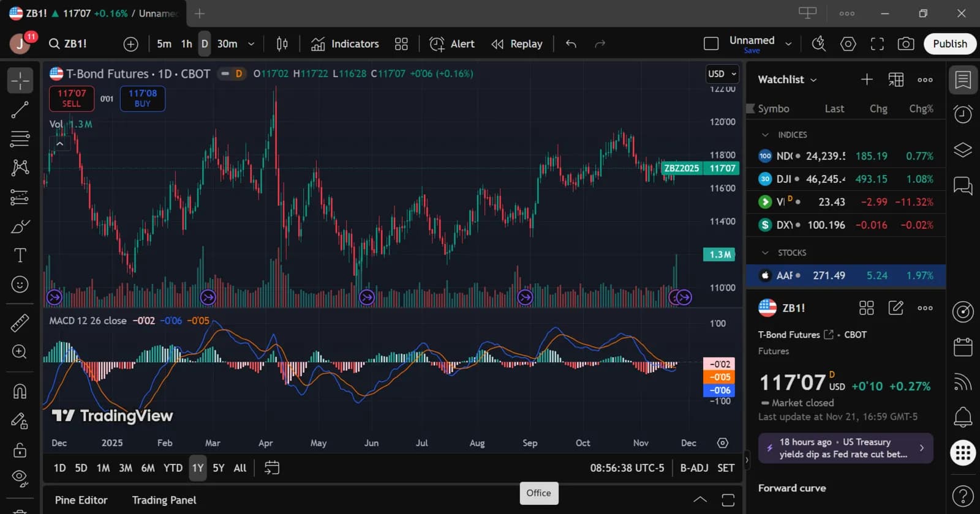This screenshot has height=514, width=980.
Task: Toggle hide all drawings eye icon
Action: coord(20,479)
